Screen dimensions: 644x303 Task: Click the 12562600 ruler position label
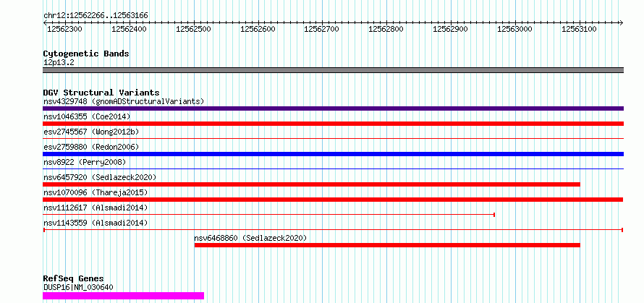click(257, 29)
